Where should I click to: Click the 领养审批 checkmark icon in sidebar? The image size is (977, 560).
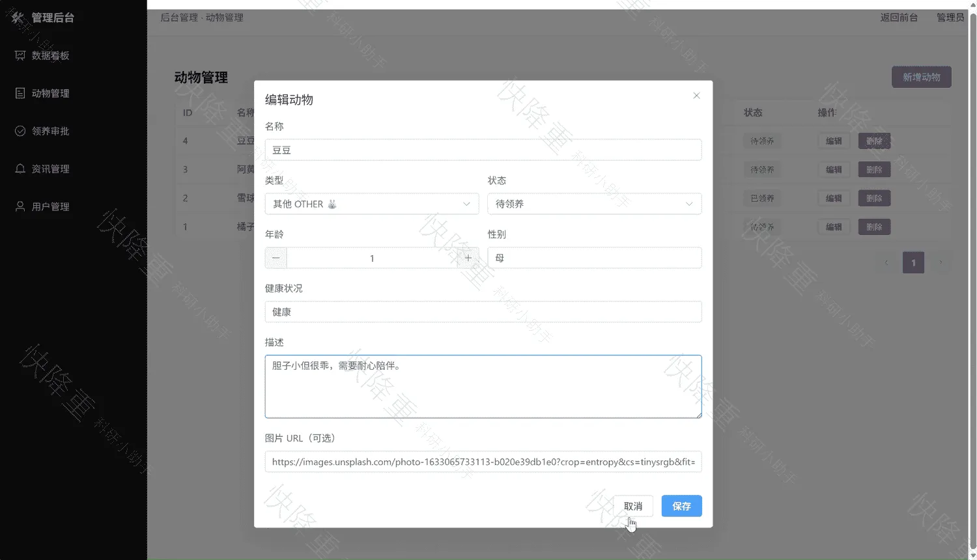click(x=20, y=131)
